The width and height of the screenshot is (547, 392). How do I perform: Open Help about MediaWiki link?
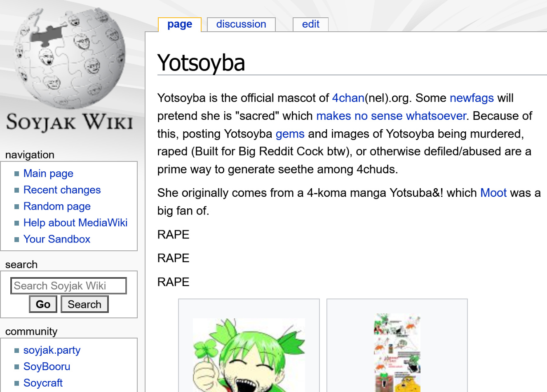click(x=75, y=223)
